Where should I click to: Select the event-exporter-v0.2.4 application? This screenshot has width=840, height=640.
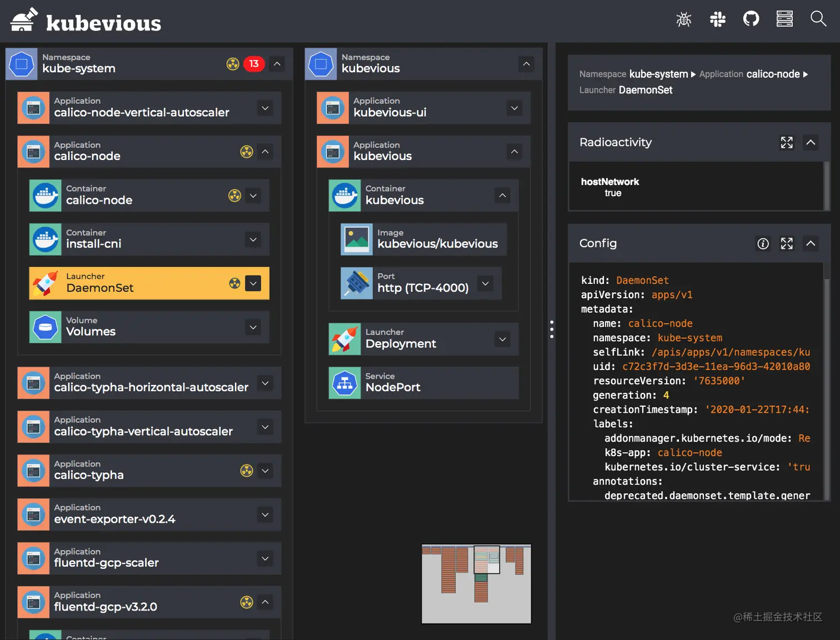(x=149, y=514)
